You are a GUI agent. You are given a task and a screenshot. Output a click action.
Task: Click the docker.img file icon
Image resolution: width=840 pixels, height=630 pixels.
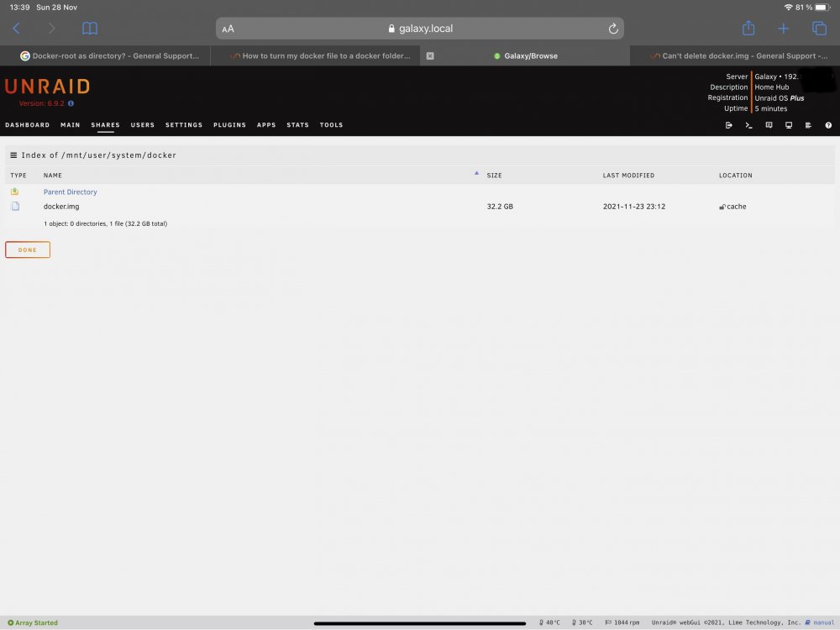15,207
